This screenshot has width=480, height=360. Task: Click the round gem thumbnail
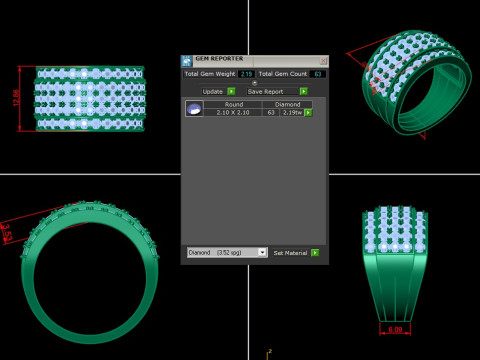[x=194, y=109]
